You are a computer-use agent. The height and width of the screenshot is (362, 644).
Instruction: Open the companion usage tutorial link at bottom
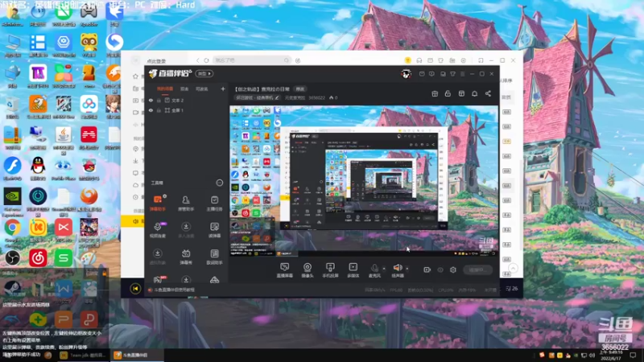(x=174, y=290)
